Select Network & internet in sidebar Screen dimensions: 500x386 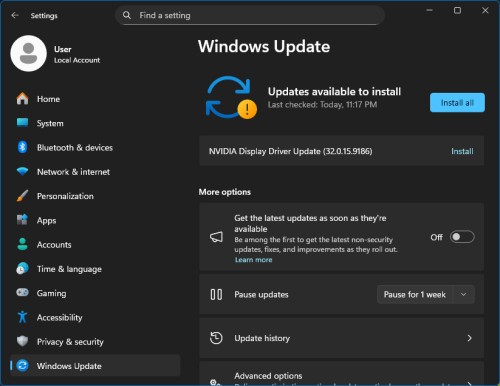coord(95,172)
